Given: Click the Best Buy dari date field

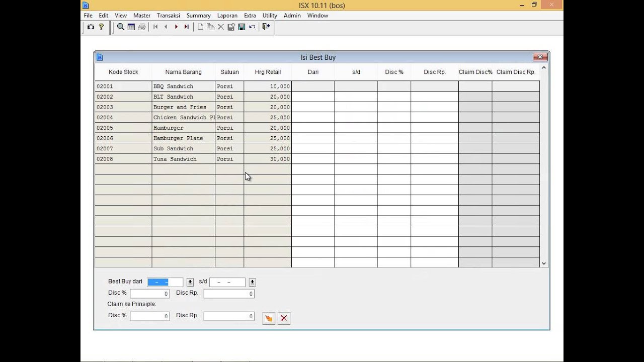Looking at the screenshot, I should tap(165, 282).
